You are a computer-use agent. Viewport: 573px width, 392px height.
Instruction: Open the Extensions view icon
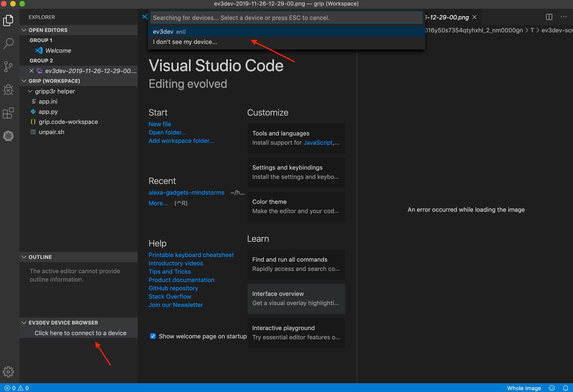(x=8, y=113)
